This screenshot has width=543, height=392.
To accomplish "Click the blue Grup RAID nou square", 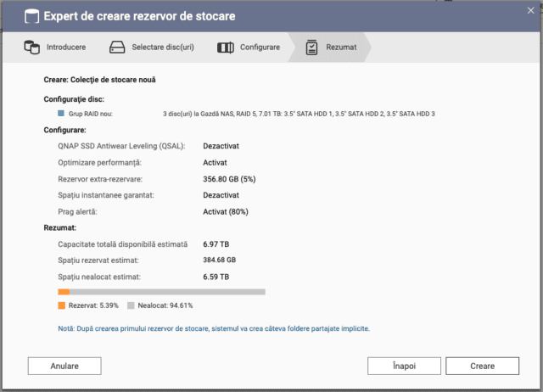I will (x=61, y=113).
